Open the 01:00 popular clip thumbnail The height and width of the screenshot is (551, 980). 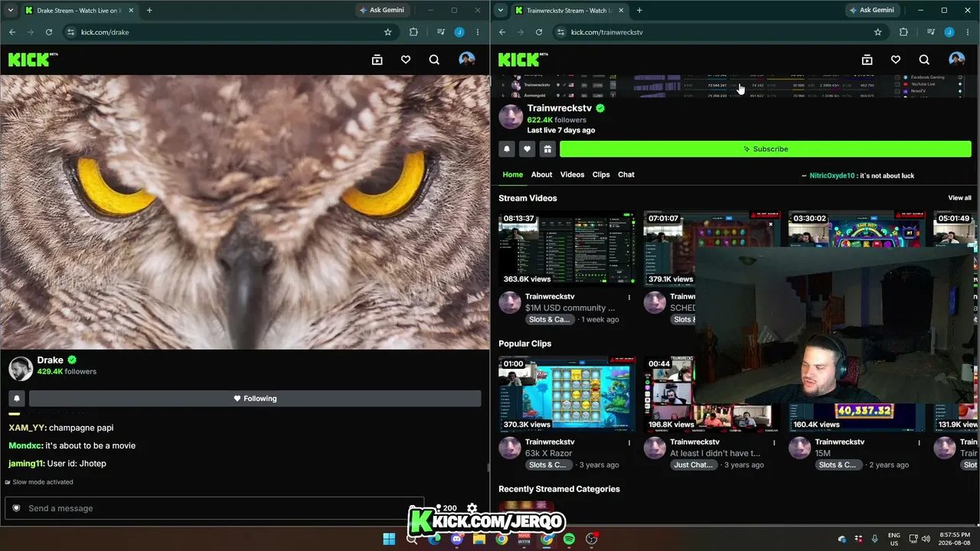tap(567, 393)
